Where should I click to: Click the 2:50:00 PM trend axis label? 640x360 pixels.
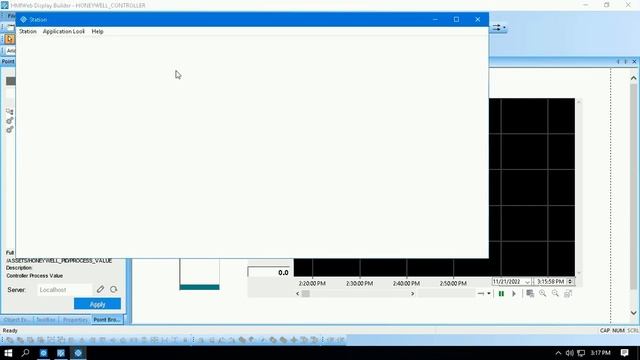pos(453,283)
